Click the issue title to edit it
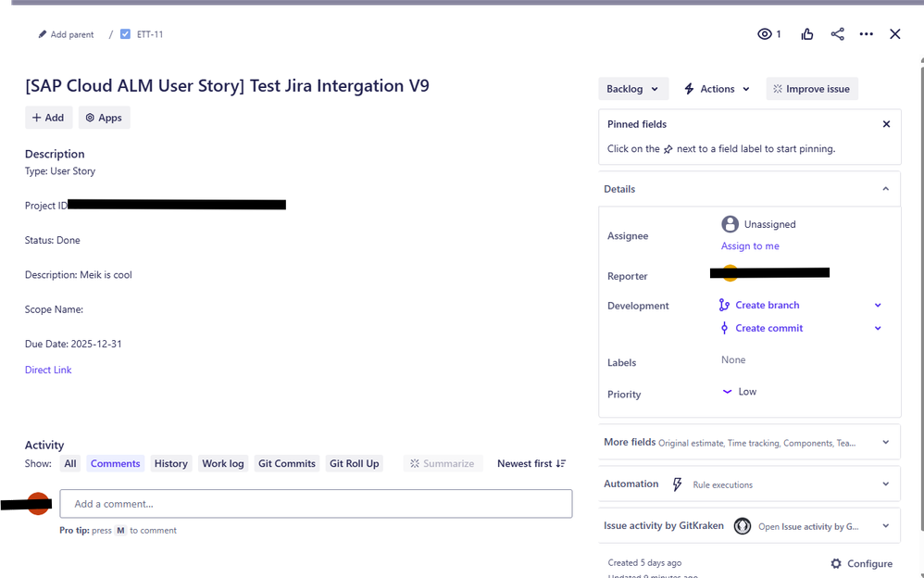The height and width of the screenshot is (578, 924). click(x=227, y=85)
